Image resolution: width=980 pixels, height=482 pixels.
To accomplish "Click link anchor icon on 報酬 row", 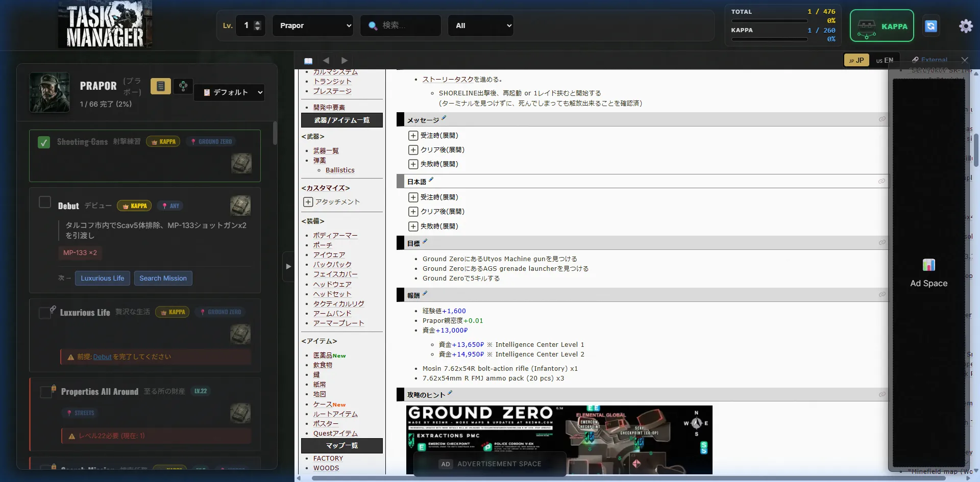I will point(882,294).
